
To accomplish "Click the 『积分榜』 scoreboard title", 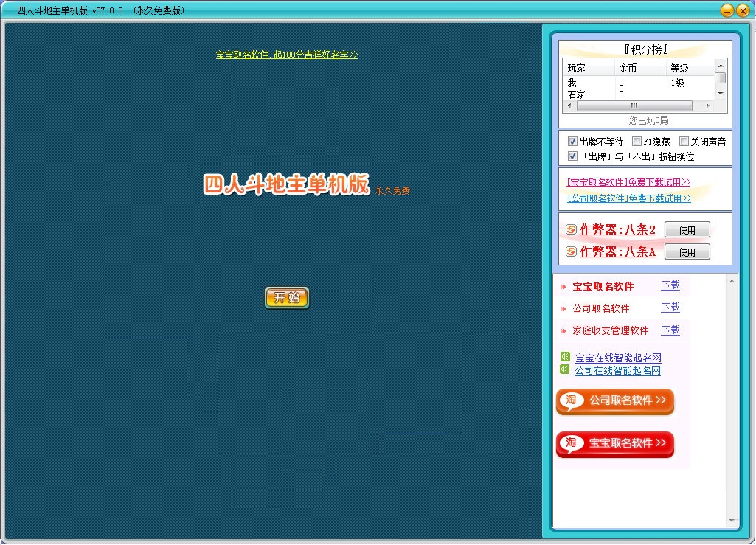I will pos(645,49).
